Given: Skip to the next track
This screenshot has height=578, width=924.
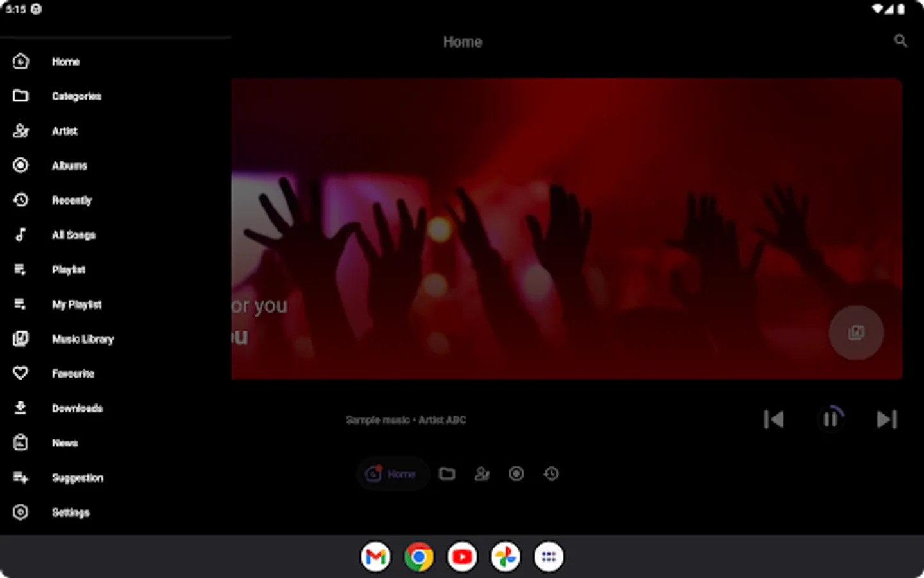Looking at the screenshot, I should click(887, 419).
